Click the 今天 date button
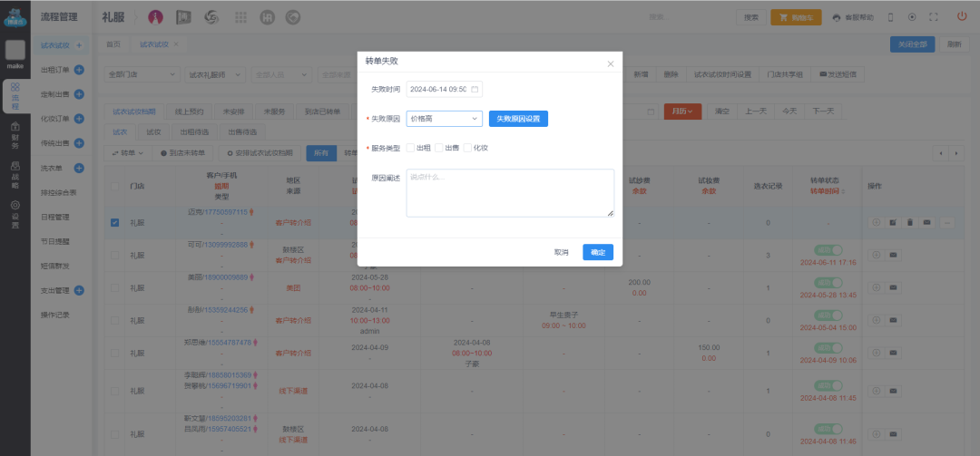Image resolution: width=980 pixels, height=456 pixels. 790,112
